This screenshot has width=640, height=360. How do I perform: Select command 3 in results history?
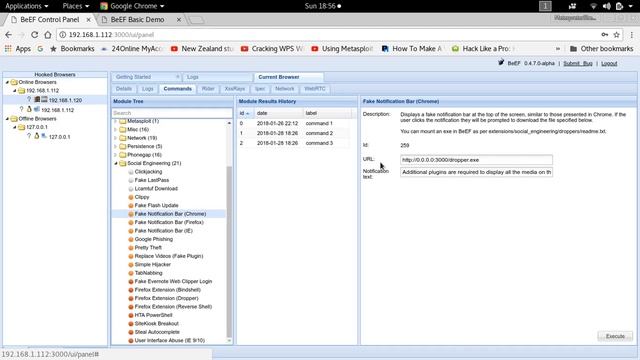pyautogui.click(x=293, y=143)
